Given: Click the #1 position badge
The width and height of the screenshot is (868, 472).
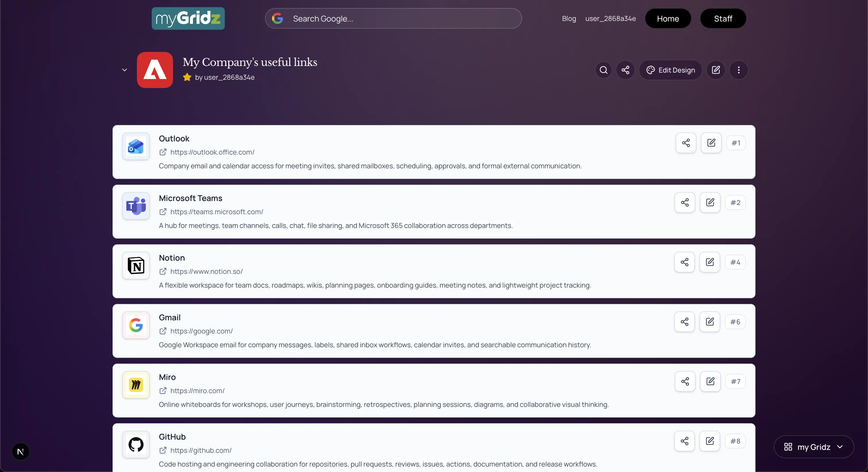Looking at the screenshot, I should coord(736,143).
